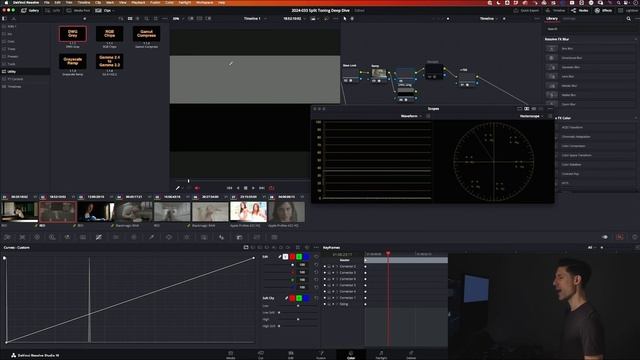Switch to the Deliver page tab
640x360 pixels.
(411, 355)
